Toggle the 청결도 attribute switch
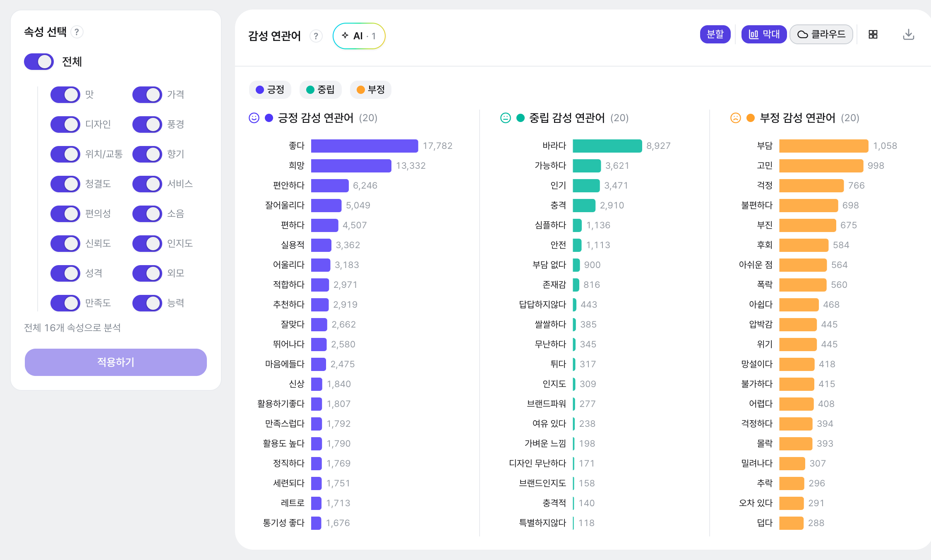The width and height of the screenshot is (931, 560). (65, 184)
